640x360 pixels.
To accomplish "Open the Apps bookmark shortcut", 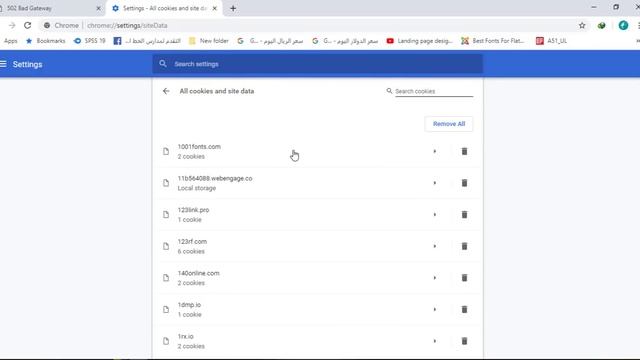I will coord(11,41).
